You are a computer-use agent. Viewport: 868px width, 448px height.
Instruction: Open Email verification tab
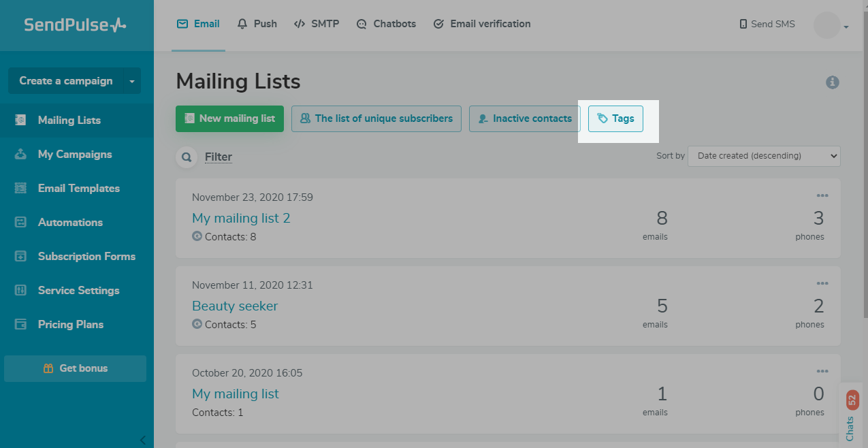click(x=482, y=24)
